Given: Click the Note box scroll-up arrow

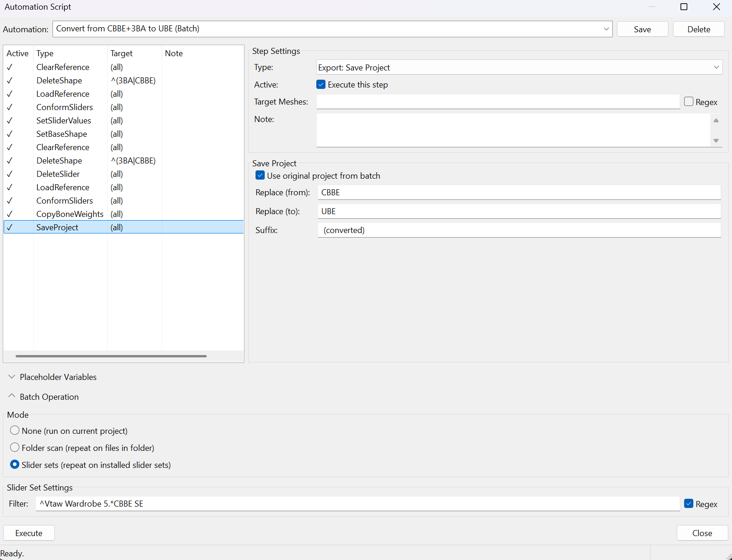Looking at the screenshot, I should [x=716, y=121].
